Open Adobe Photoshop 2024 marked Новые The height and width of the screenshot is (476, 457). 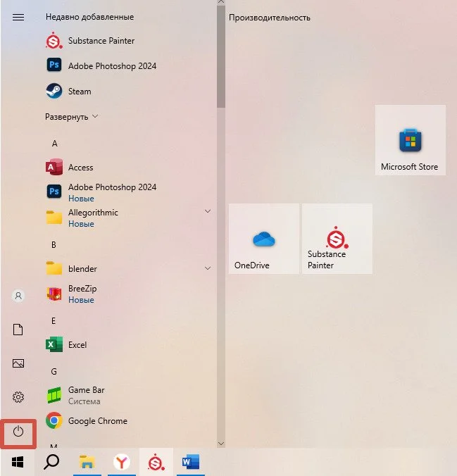101,192
